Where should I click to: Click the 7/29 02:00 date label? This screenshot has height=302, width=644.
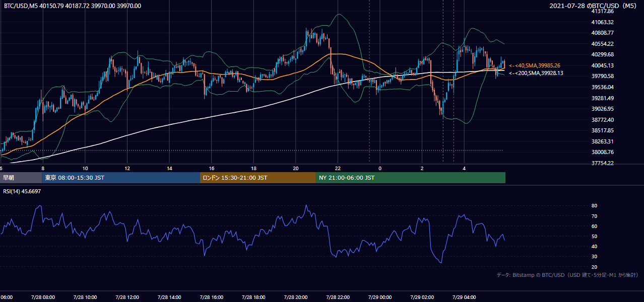click(421, 297)
